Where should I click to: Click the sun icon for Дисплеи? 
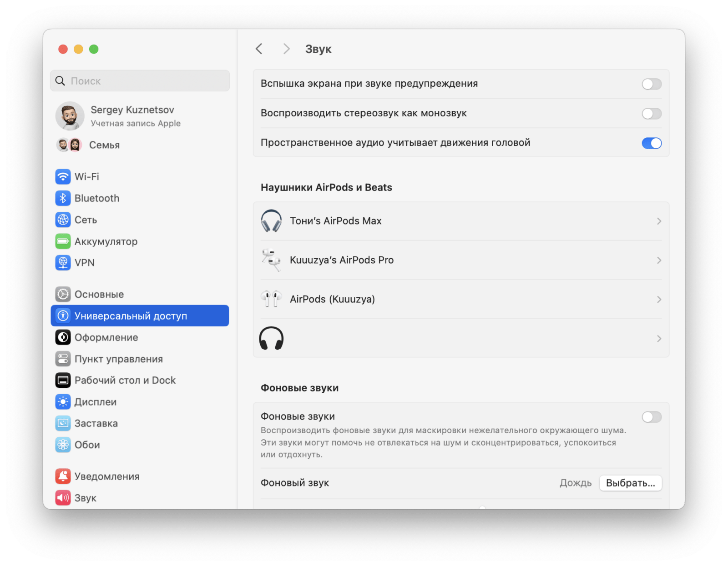[63, 402]
